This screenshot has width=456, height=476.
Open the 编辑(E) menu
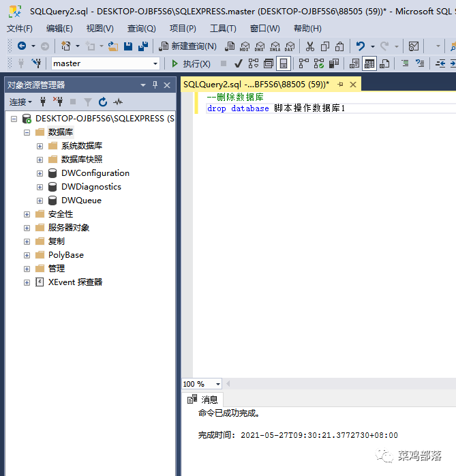59,29
